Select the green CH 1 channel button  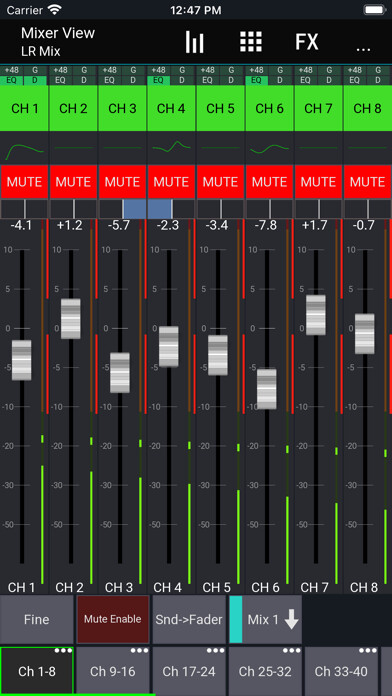24,108
